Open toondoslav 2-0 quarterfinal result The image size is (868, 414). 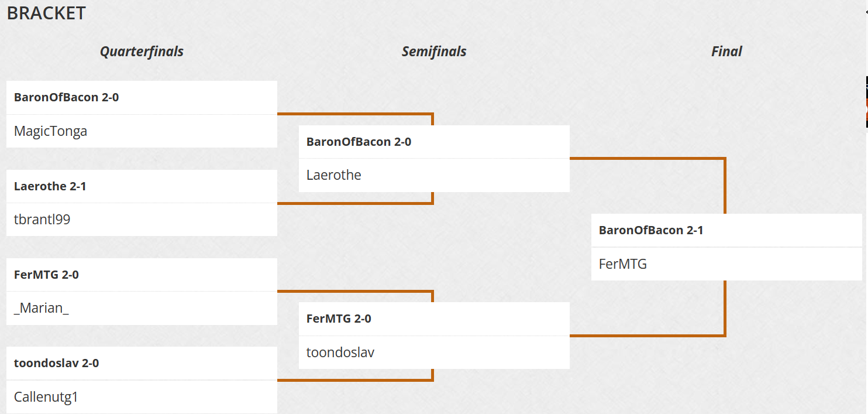[x=57, y=363]
